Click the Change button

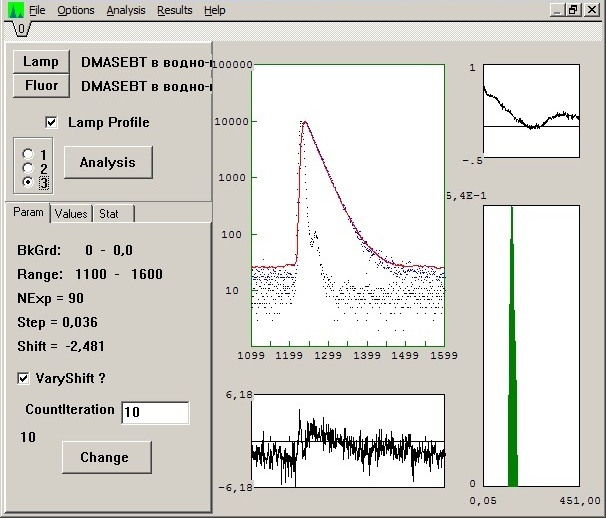tap(107, 457)
